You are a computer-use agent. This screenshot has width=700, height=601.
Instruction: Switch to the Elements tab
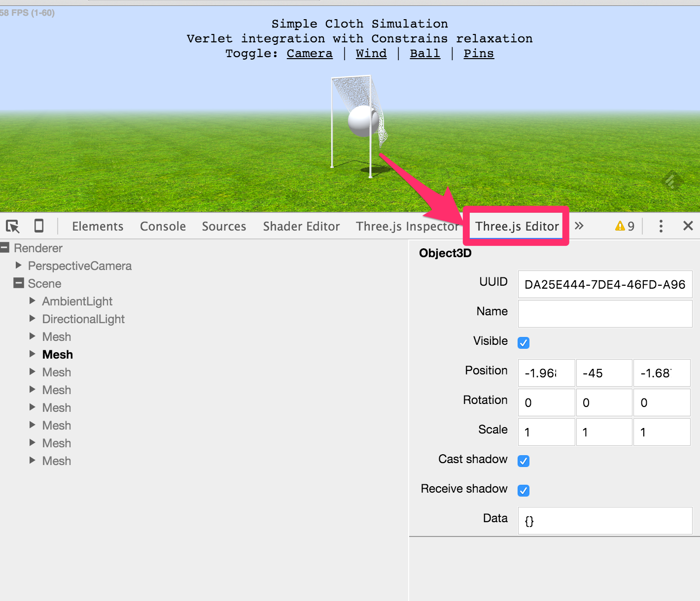tap(98, 226)
